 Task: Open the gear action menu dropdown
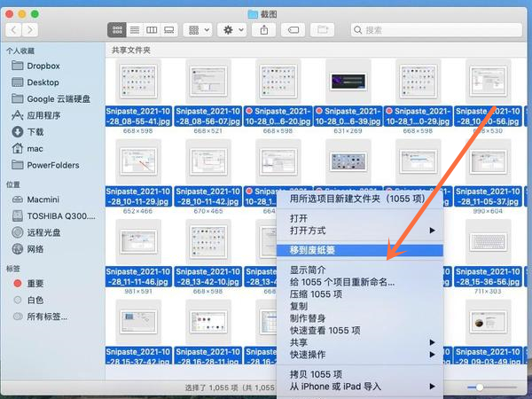coord(232,30)
